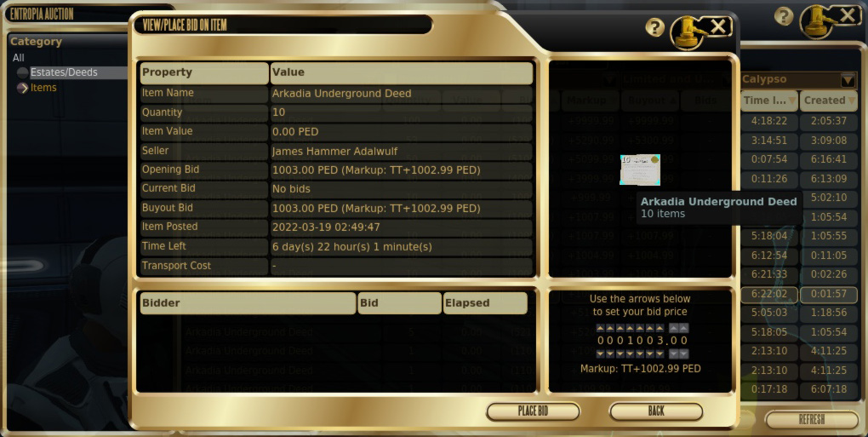
Task: Select the Items category
Action: [43, 88]
